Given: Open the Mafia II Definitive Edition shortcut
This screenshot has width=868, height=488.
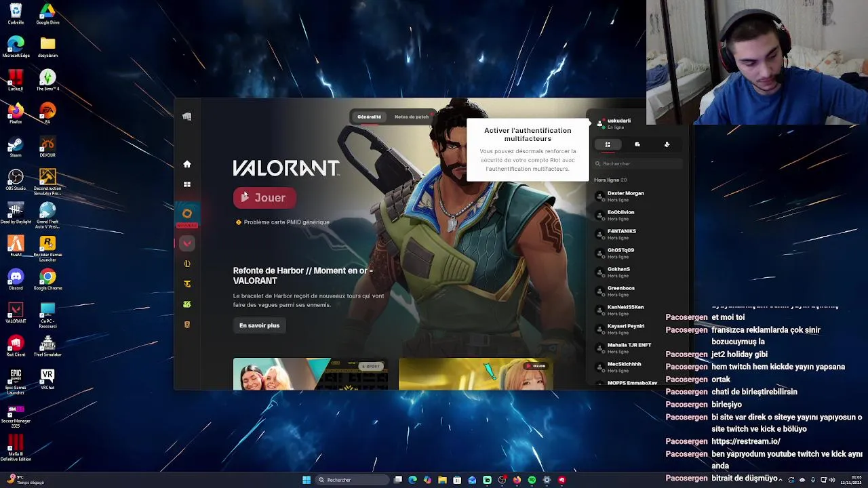Looking at the screenshot, I should [x=16, y=448].
